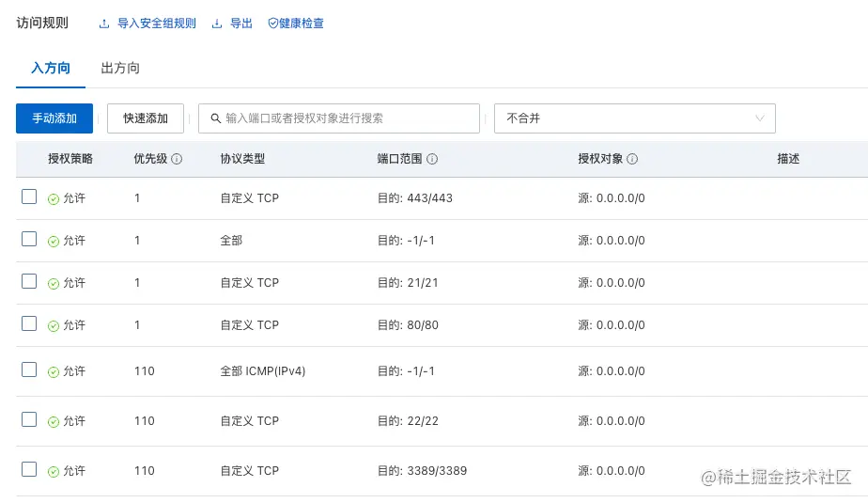
Task: Switch to the 入方向 inbound tab
Action: tap(51, 68)
